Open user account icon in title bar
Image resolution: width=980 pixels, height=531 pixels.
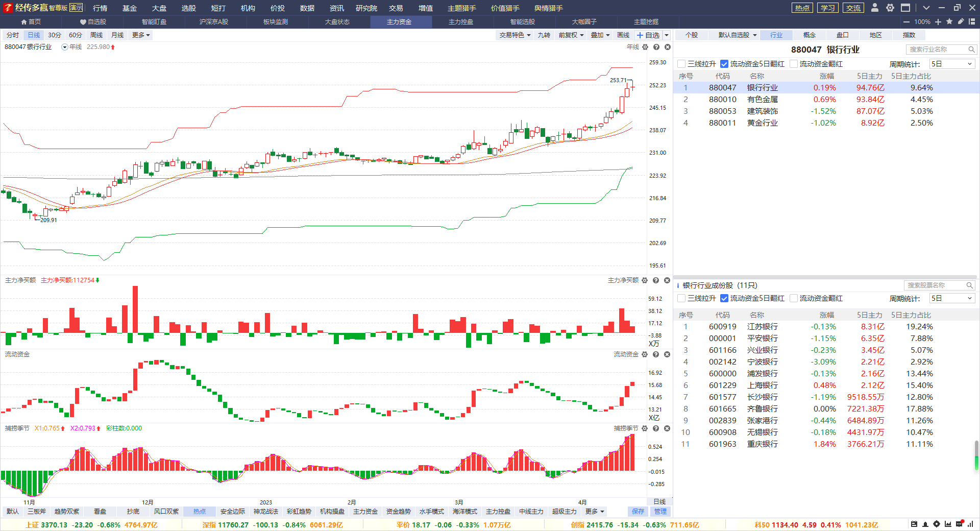click(875, 8)
